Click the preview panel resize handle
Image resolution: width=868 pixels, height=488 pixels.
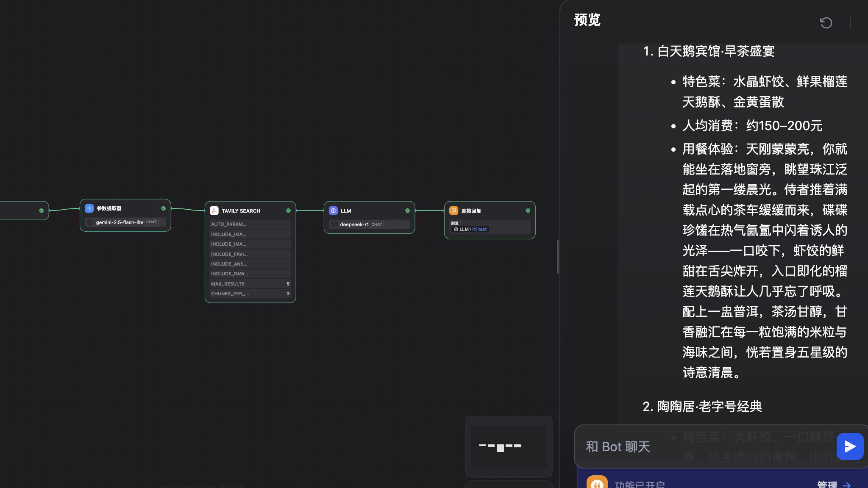click(x=558, y=257)
